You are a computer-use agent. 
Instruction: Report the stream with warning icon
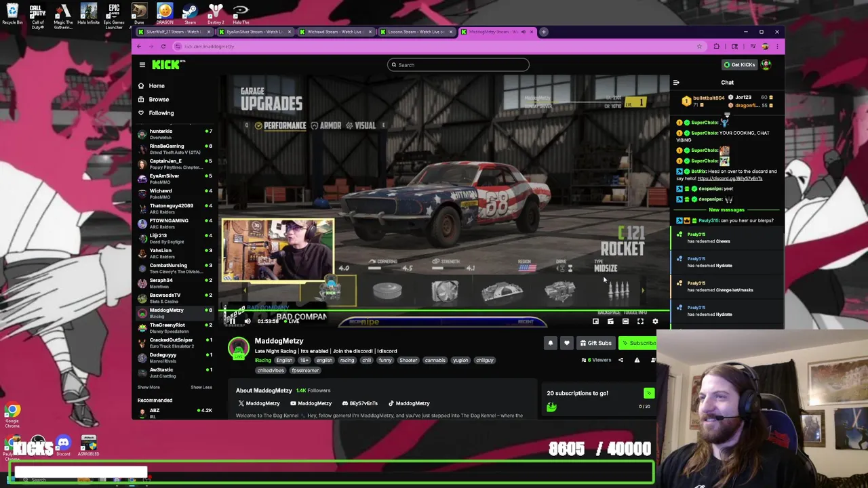pos(637,360)
